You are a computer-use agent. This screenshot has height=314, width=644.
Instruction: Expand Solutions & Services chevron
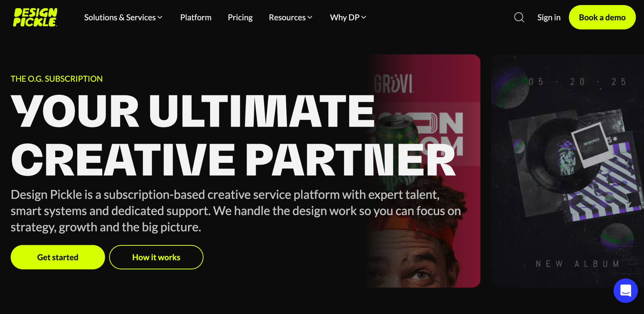tap(160, 18)
